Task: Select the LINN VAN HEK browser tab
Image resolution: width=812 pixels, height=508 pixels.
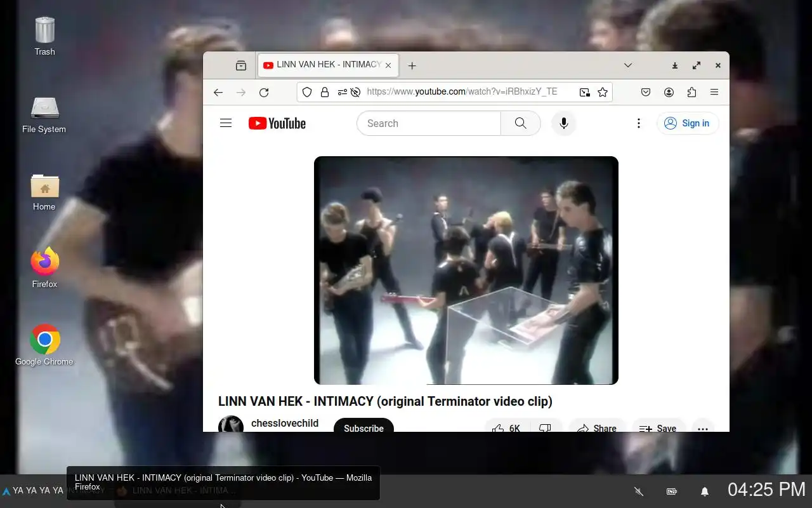Action: [x=328, y=65]
